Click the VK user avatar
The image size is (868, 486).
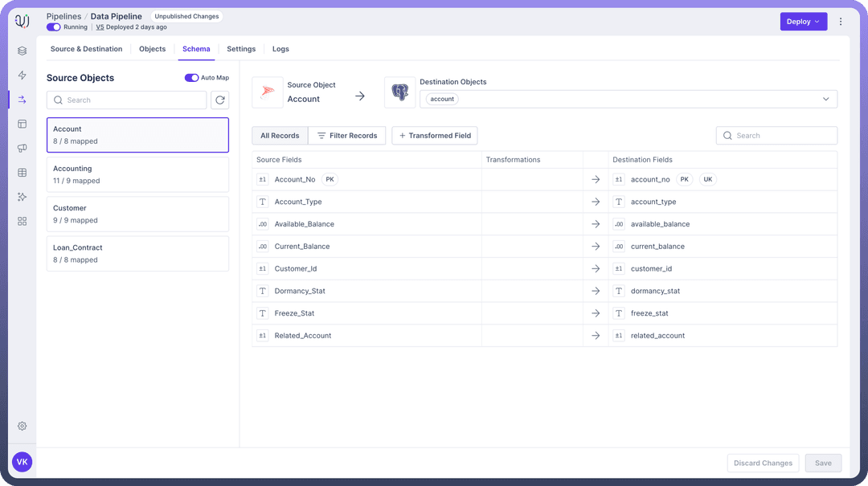(x=23, y=462)
